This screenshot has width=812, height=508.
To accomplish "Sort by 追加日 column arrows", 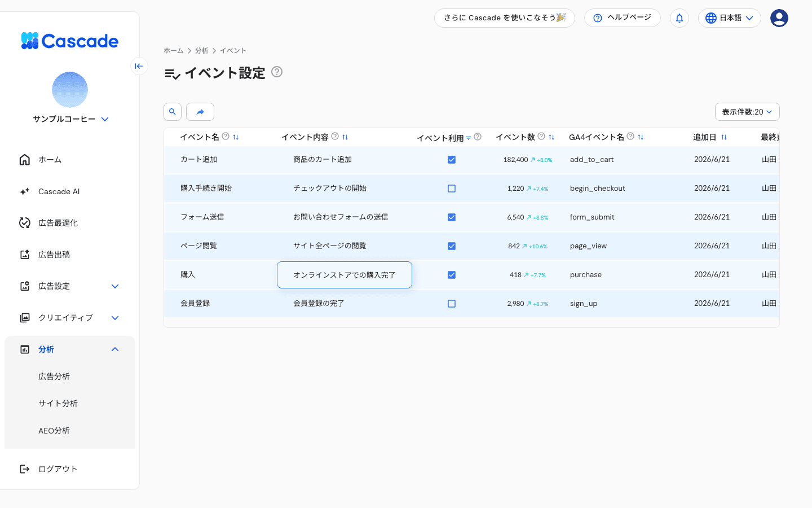I will [724, 137].
